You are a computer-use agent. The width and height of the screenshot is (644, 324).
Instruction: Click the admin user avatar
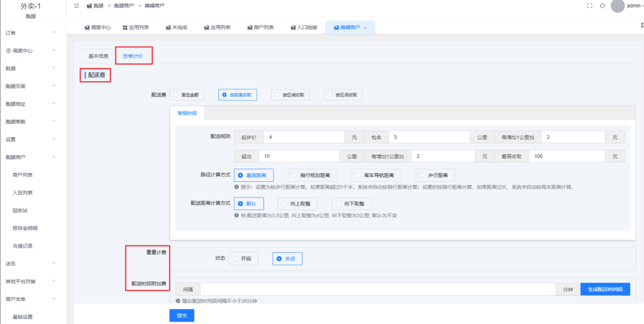point(618,6)
